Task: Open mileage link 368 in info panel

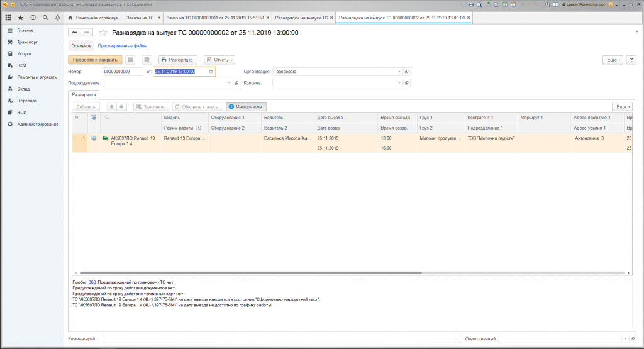Action: (92, 282)
